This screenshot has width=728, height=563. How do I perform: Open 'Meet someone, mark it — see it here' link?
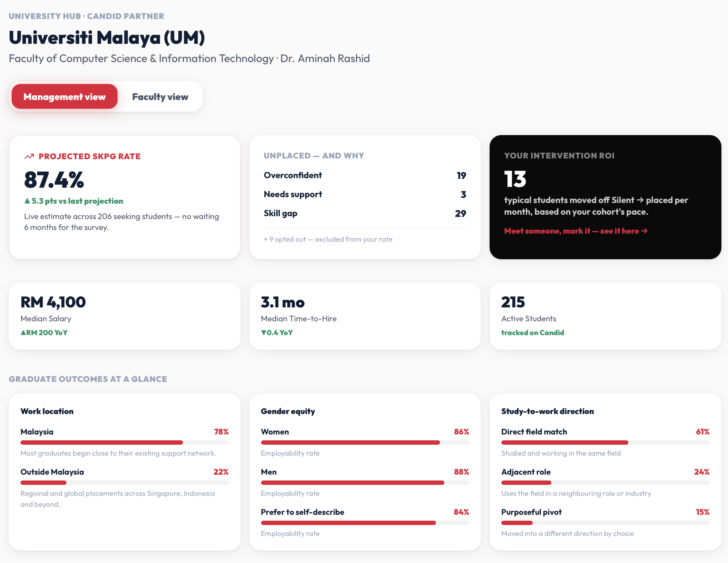pyautogui.click(x=576, y=231)
